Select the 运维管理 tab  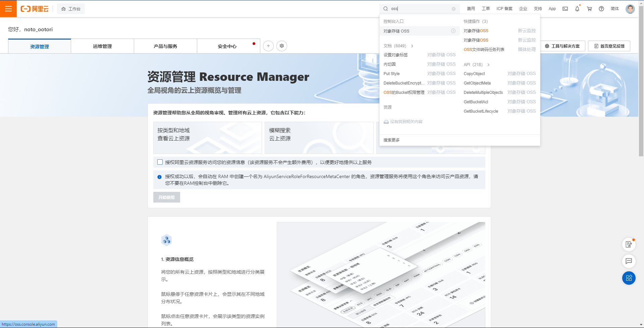(102, 46)
